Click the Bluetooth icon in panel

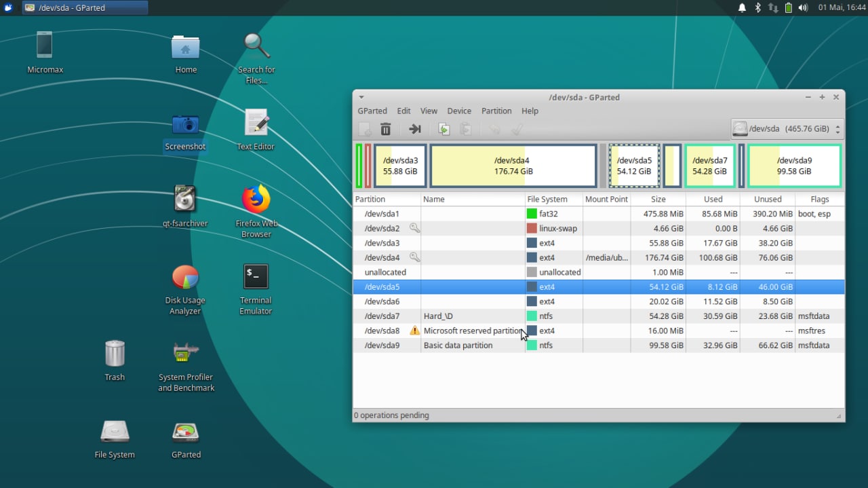(757, 8)
